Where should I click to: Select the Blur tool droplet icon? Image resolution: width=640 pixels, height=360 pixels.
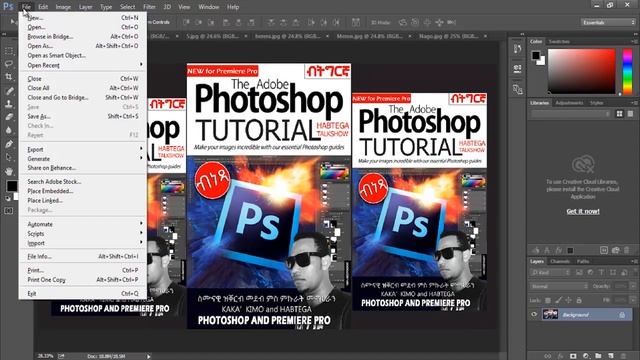point(9,131)
